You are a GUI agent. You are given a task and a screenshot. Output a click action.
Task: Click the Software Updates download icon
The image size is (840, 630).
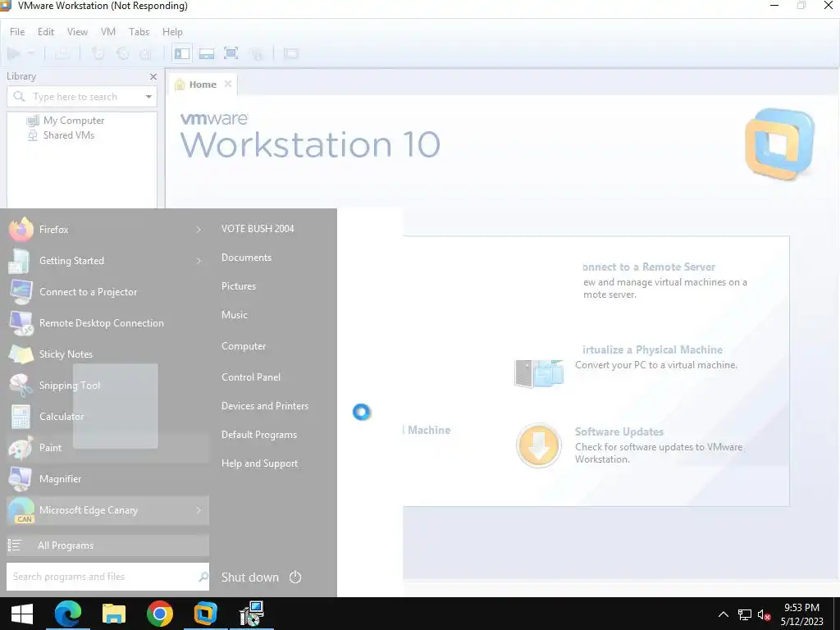(x=538, y=445)
